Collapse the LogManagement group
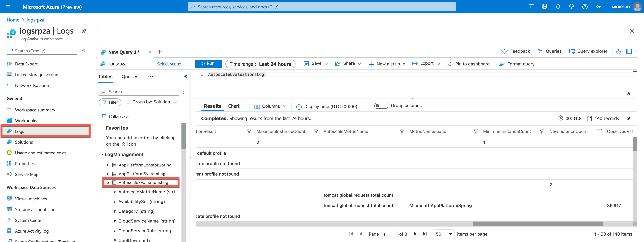Viewport: 644px width, 242px height. [x=102, y=154]
